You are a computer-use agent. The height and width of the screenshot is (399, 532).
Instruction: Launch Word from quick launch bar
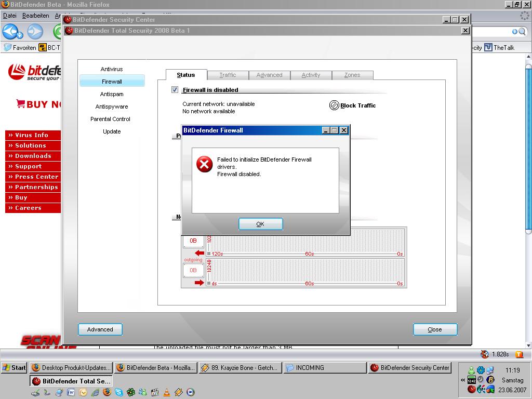pos(71,392)
